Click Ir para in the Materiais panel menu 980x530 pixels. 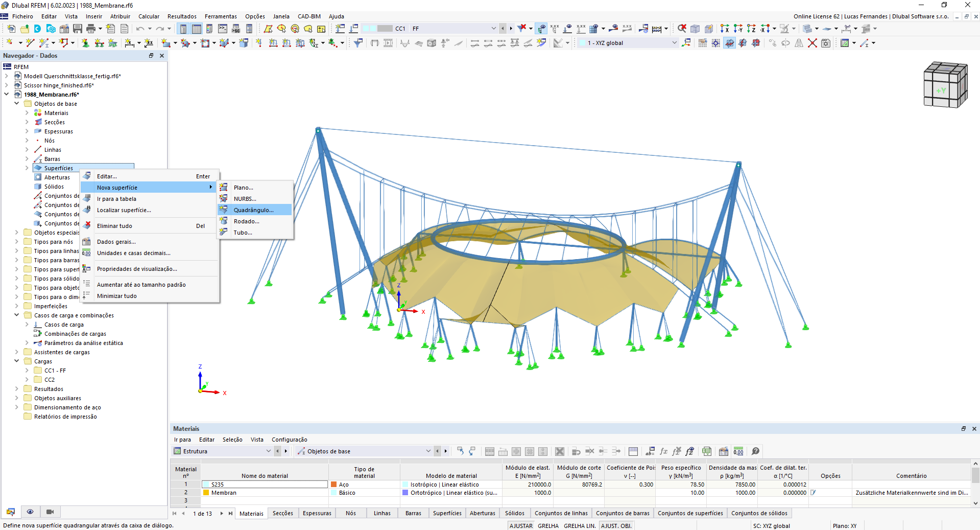tap(182, 440)
